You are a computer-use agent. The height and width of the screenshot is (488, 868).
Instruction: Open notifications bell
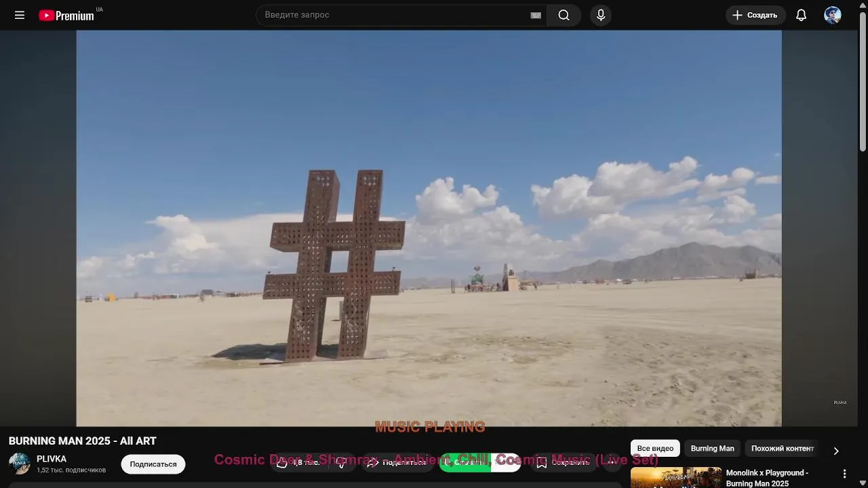[x=801, y=15]
